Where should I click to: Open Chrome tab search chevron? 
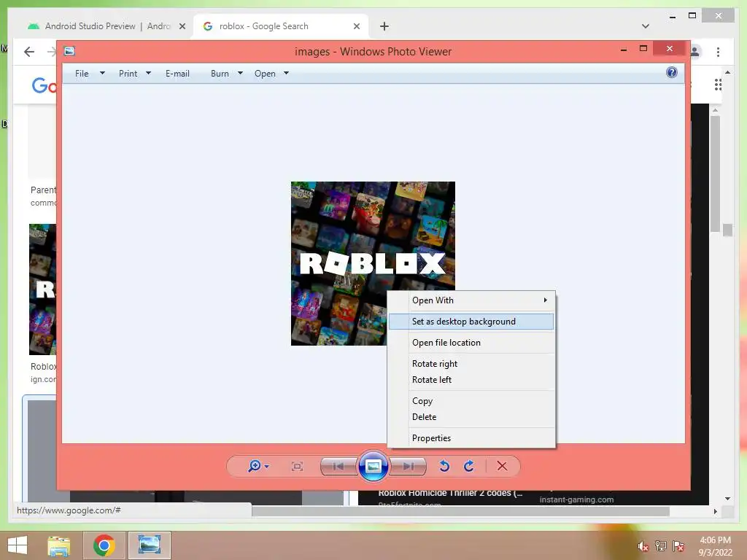pos(646,26)
